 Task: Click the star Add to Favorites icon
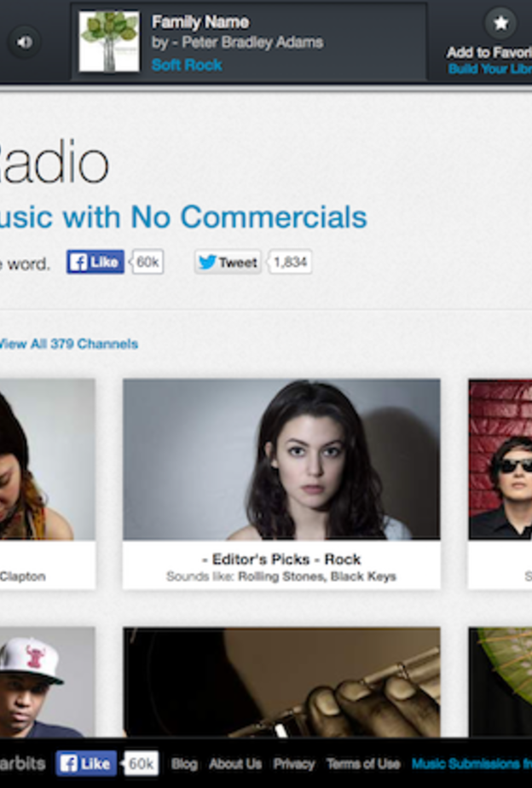(500, 24)
